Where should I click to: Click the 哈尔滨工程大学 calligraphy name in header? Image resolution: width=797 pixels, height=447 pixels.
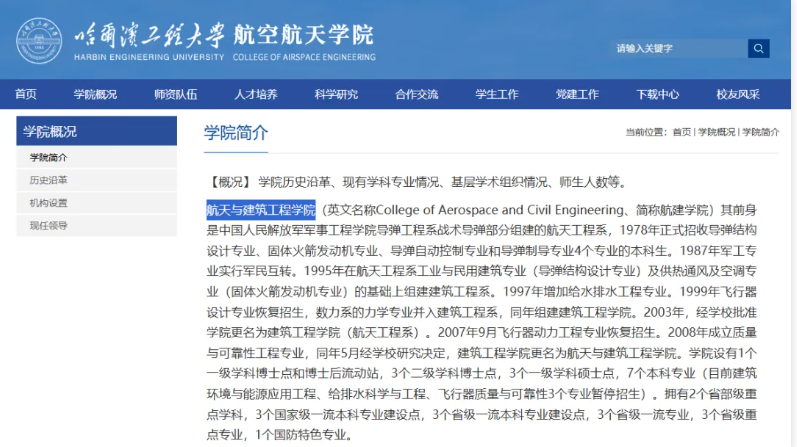pyautogui.click(x=149, y=35)
